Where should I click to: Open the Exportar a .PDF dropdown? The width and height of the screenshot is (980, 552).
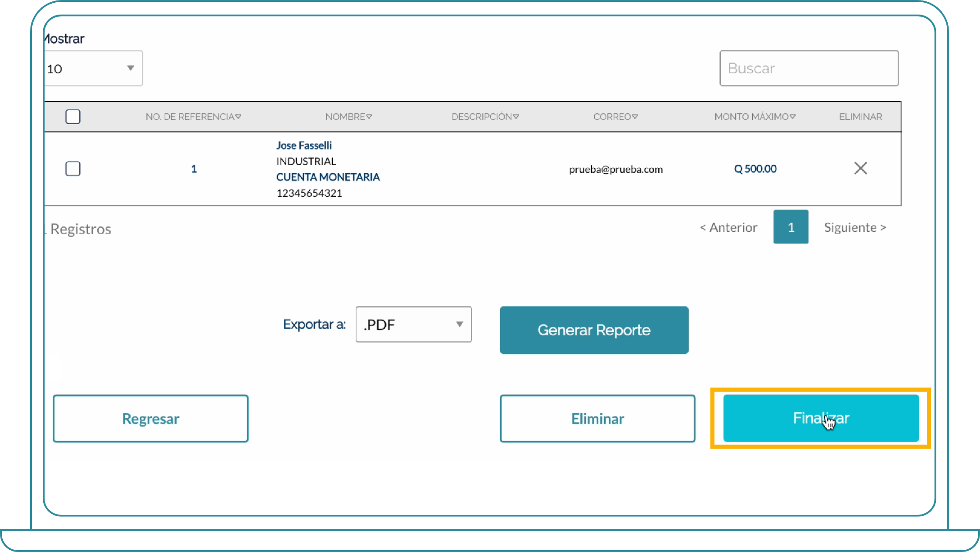pyautogui.click(x=414, y=325)
